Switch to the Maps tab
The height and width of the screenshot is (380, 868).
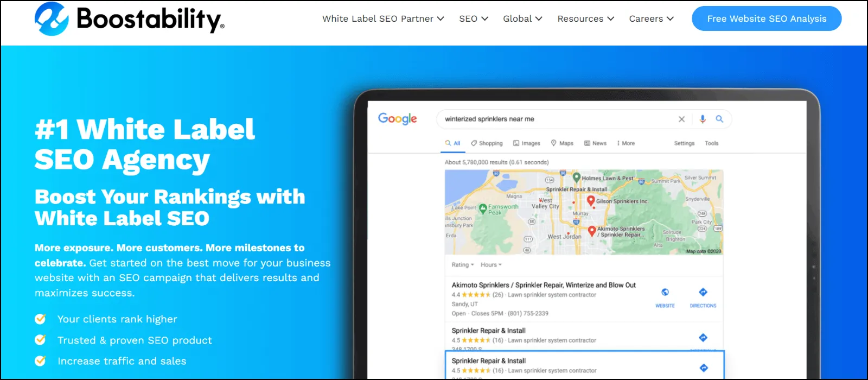point(562,143)
